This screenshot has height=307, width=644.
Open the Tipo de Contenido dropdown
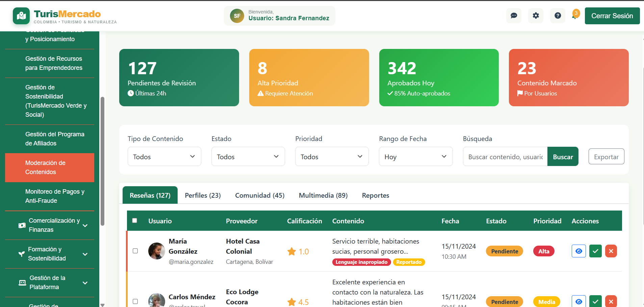click(x=164, y=156)
